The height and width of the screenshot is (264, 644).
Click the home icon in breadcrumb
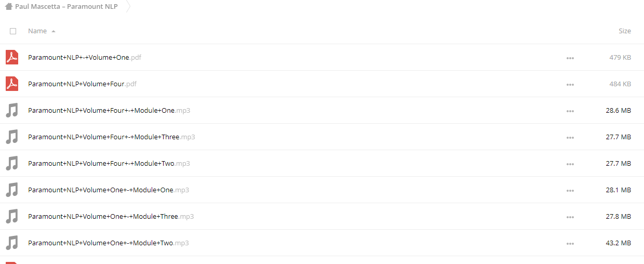(8, 7)
